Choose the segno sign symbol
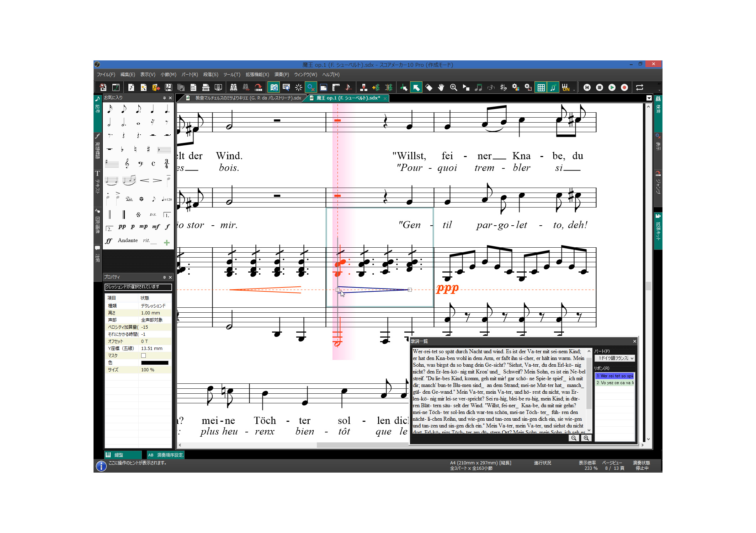The width and height of the screenshot is (756, 533). [x=138, y=215]
